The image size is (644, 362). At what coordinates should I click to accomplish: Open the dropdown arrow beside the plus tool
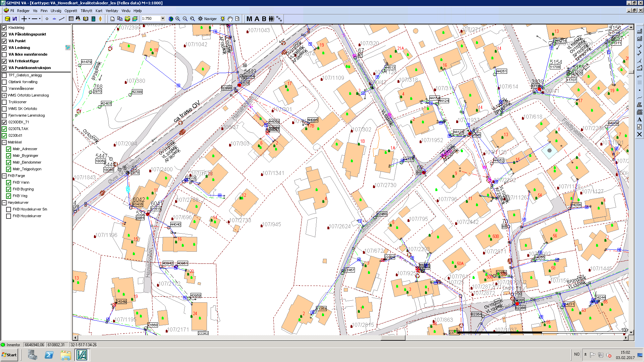pos(29,19)
